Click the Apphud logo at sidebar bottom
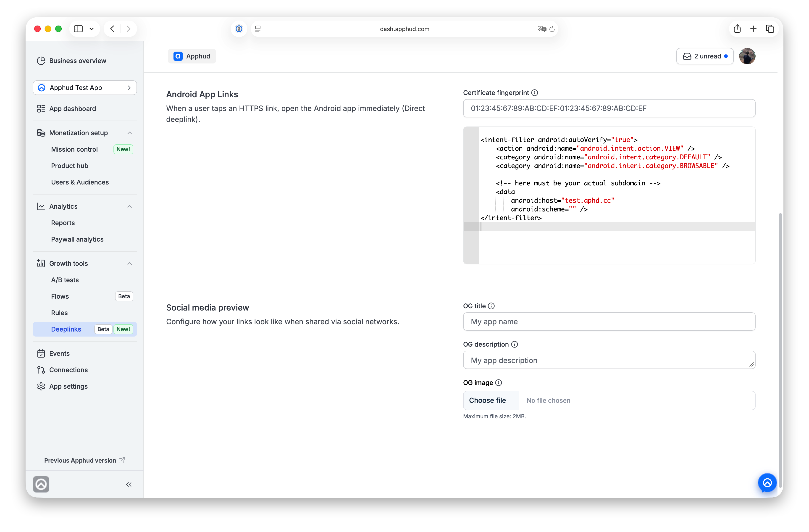 tap(41, 484)
